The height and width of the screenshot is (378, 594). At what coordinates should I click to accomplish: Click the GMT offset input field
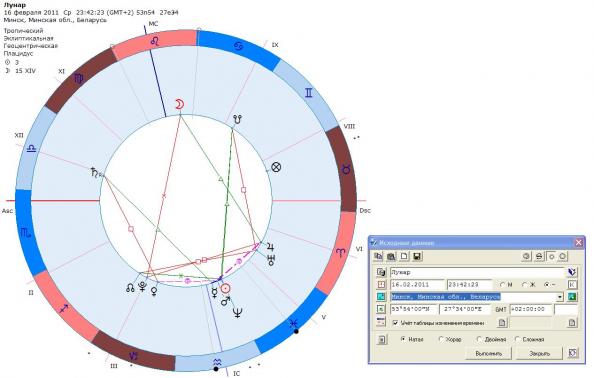[x=530, y=309]
